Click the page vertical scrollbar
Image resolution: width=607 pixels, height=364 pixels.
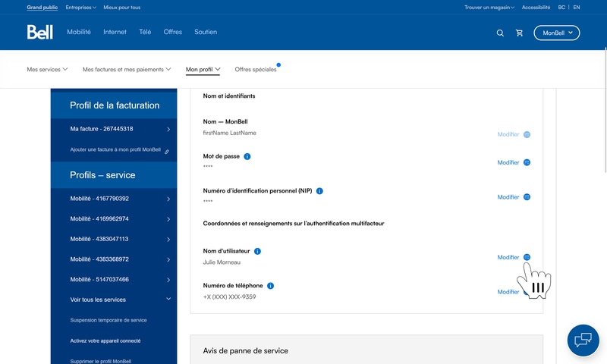tap(605, 110)
